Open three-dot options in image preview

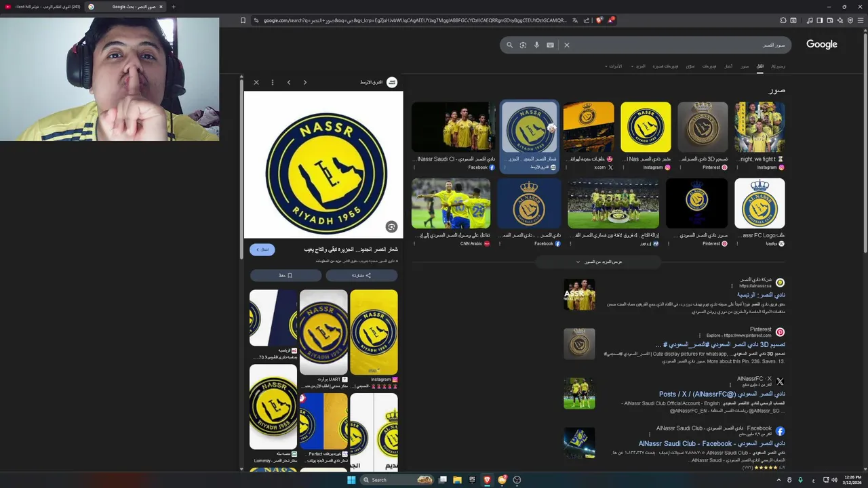[273, 82]
